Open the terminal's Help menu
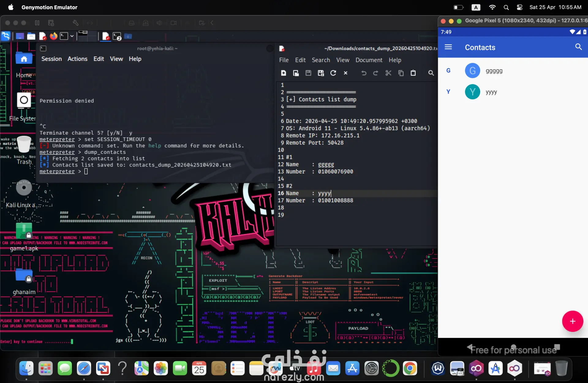 [x=135, y=59]
